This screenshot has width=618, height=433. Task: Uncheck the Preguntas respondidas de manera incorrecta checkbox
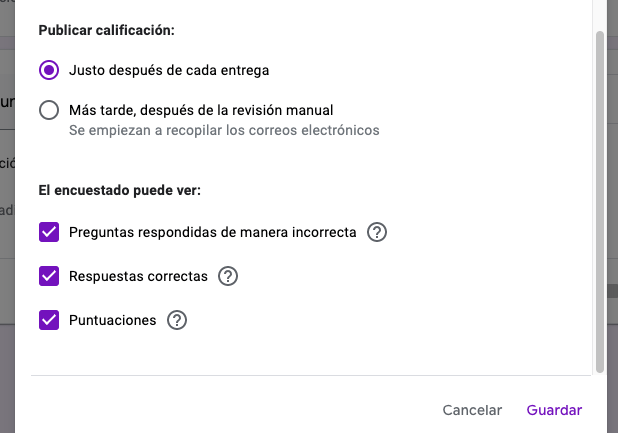[49, 233]
